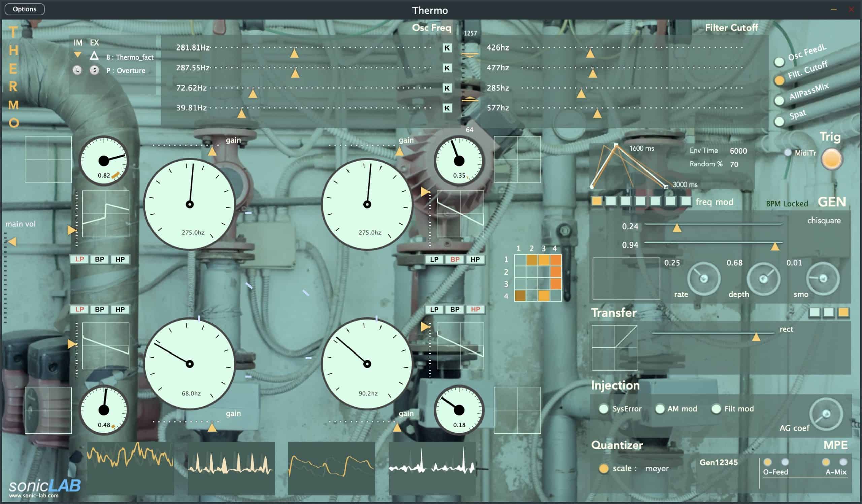This screenshot has width=862, height=504.
Task: Enable AM mod injection
Action: [660, 409]
